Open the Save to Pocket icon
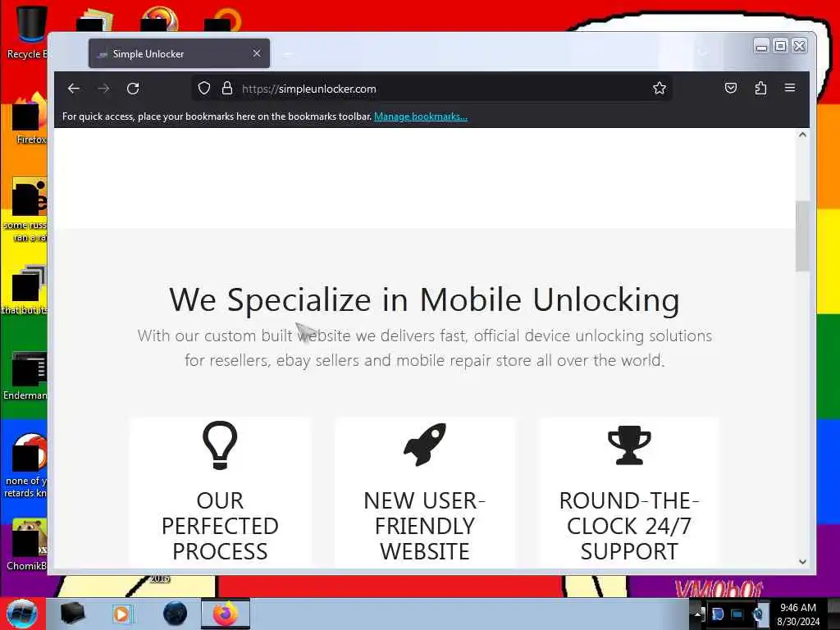Screen dimensions: 840x630 pyautogui.click(x=731, y=88)
